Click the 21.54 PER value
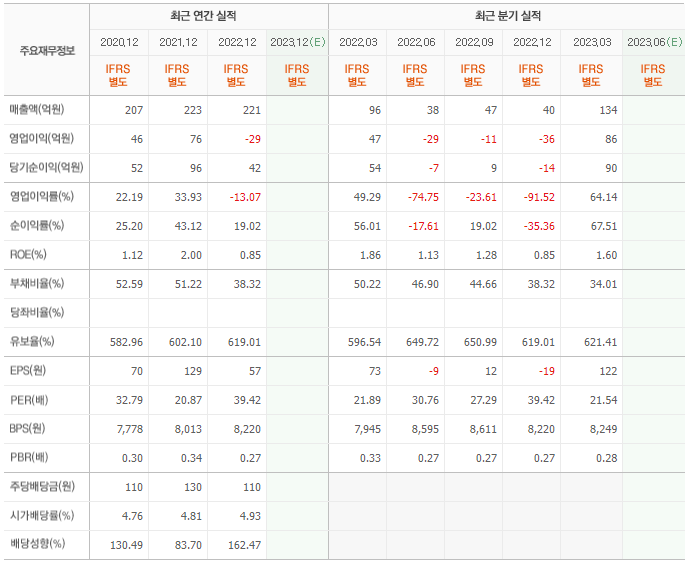The image size is (689, 563). pos(604,400)
